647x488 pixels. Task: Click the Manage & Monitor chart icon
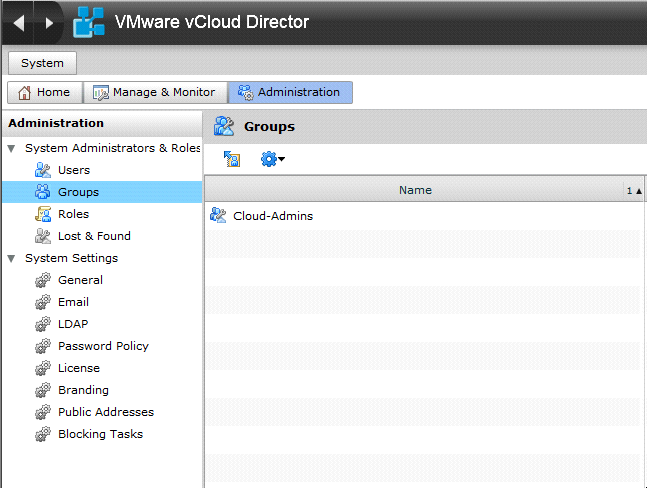coord(101,92)
